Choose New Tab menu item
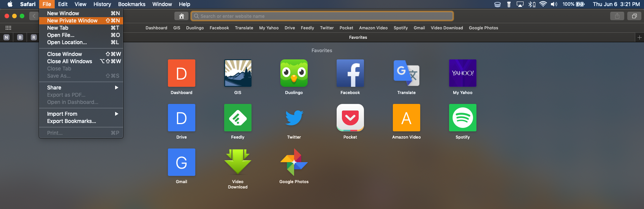 click(81, 28)
